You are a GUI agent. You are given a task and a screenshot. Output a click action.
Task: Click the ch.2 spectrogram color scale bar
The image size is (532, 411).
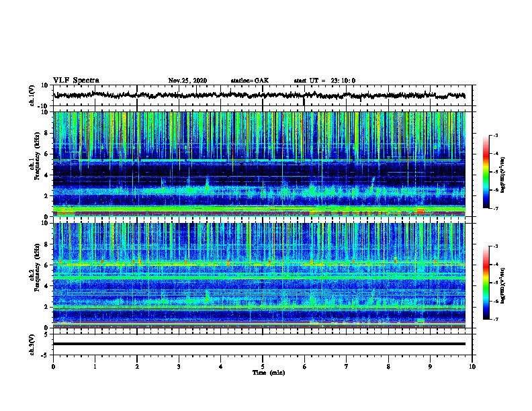tap(486, 283)
